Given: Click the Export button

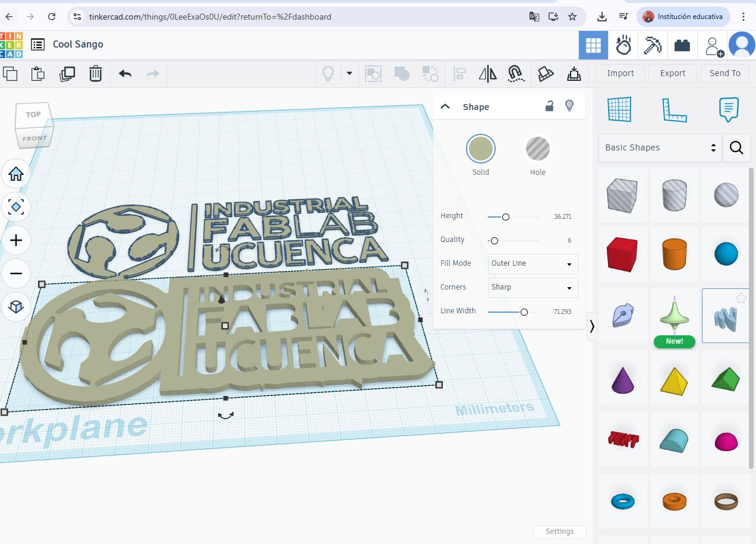Looking at the screenshot, I should point(672,73).
